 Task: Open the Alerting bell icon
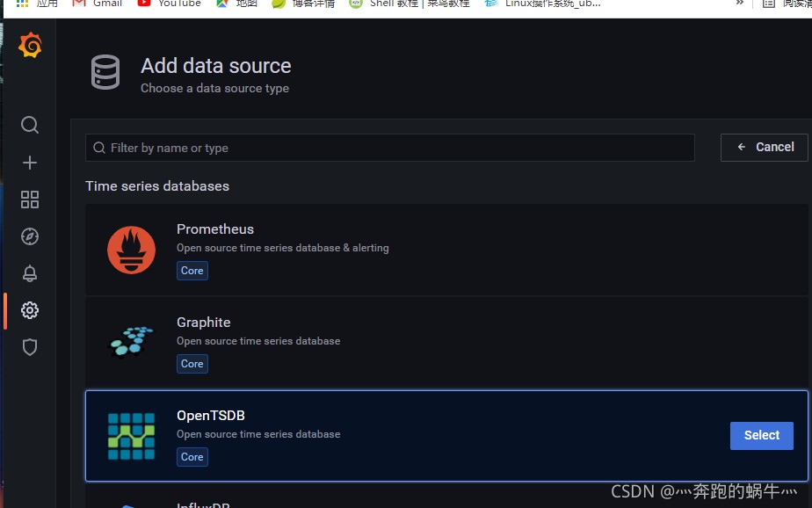30,273
